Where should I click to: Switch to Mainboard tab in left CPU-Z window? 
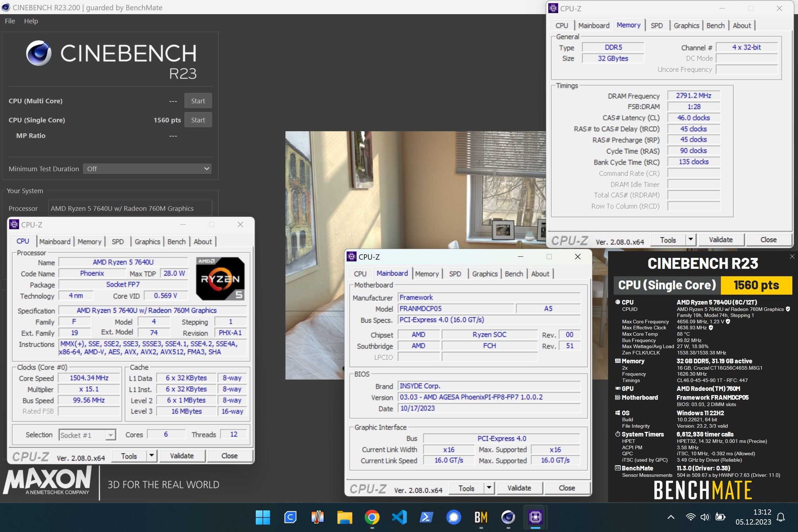tap(55, 242)
